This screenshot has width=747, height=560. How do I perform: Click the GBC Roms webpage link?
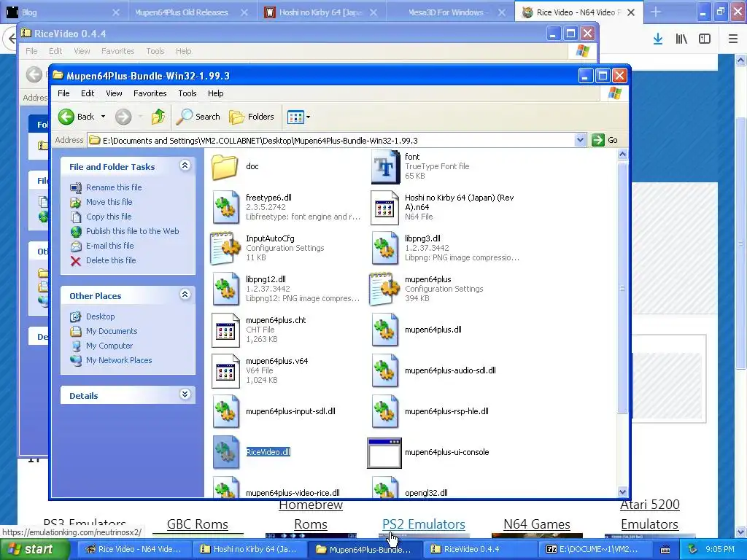pyautogui.click(x=197, y=524)
